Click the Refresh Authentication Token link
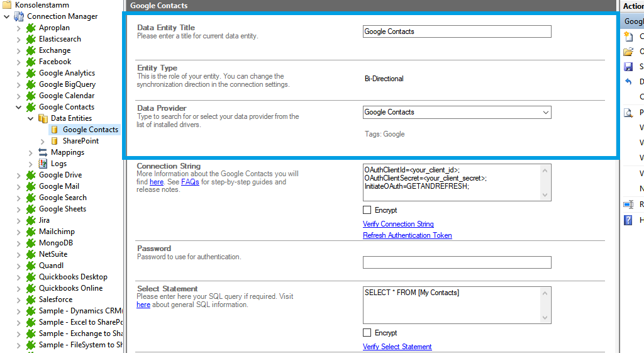Screen dimensions: 644x353 click(x=407, y=235)
